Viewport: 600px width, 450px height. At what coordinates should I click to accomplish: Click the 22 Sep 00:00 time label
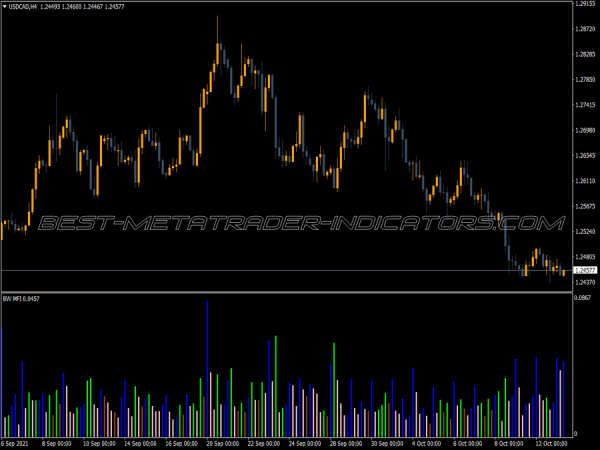264,443
